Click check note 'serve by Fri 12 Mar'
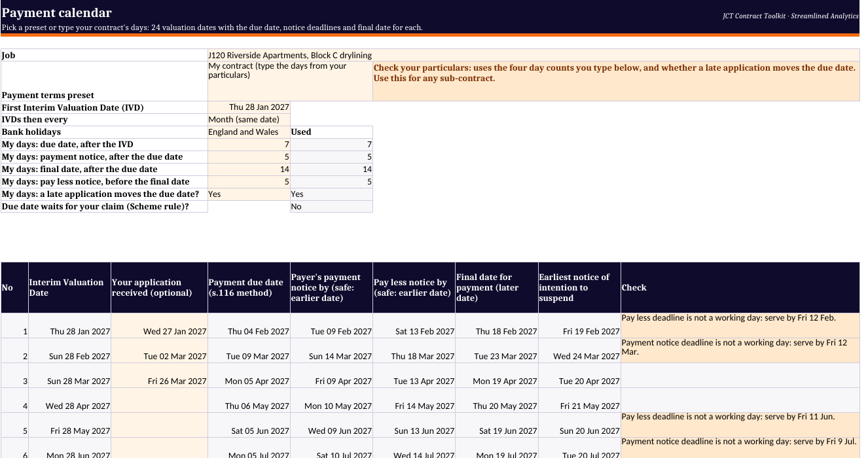Viewport: 868px width, 458px height. tap(740, 351)
